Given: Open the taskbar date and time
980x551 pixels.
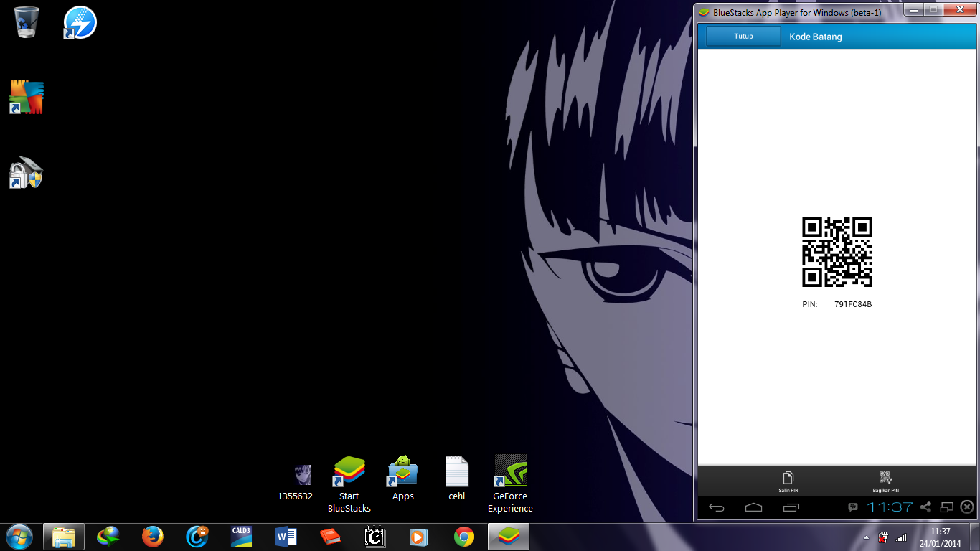Looking at the screenshot, I should (940, 537).
